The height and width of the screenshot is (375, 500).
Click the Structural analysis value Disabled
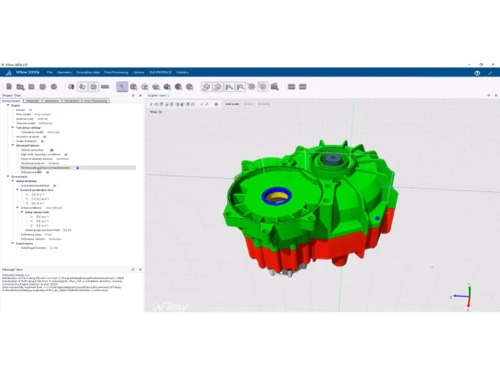coord(54,163)
